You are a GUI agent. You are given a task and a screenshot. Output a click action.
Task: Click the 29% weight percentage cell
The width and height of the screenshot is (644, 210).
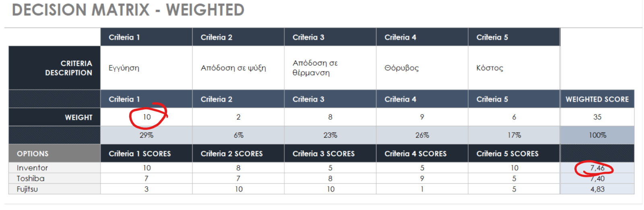147,135
